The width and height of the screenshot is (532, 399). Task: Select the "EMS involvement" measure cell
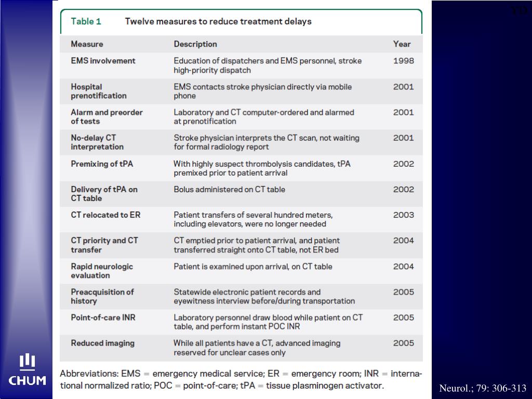pyautogui.click(x=103, y=61)
